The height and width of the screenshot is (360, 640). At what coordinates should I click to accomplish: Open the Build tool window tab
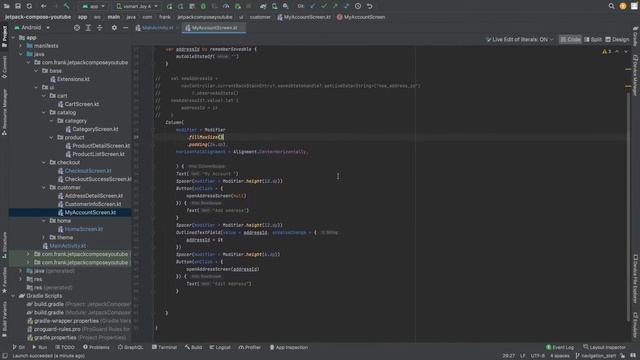point(193,347)
